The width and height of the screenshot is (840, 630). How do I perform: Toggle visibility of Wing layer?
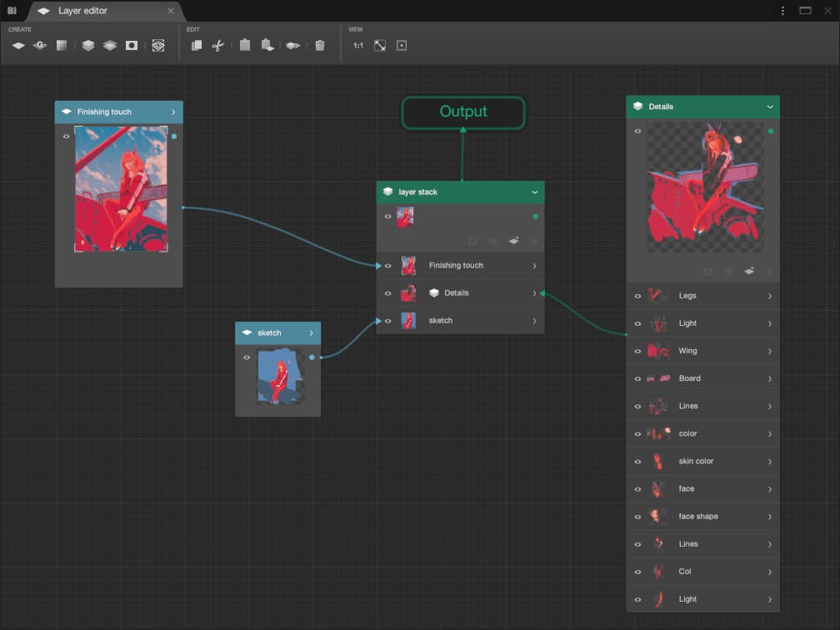pos(637,351)
